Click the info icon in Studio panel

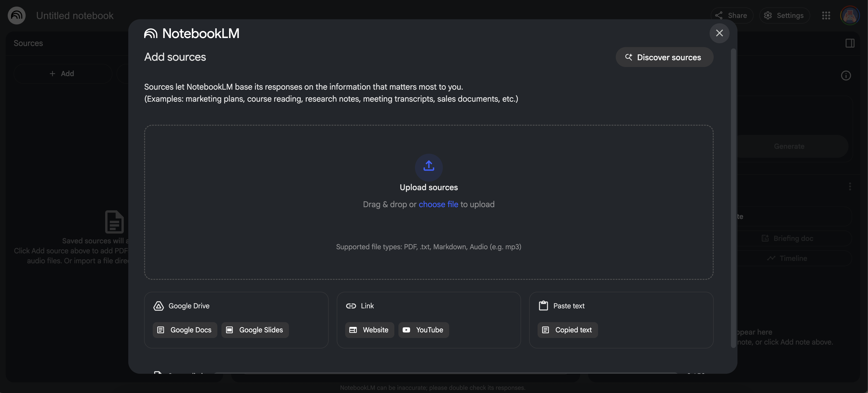point(846,75)
